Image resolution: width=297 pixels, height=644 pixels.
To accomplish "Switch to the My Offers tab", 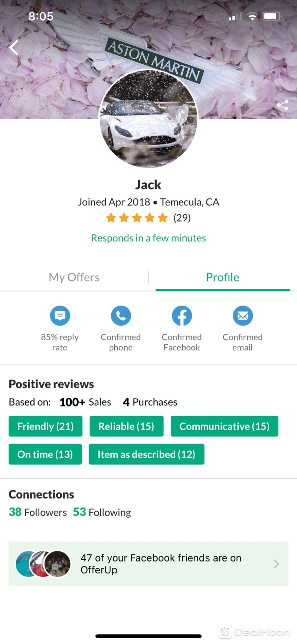I will click(74, 277).
